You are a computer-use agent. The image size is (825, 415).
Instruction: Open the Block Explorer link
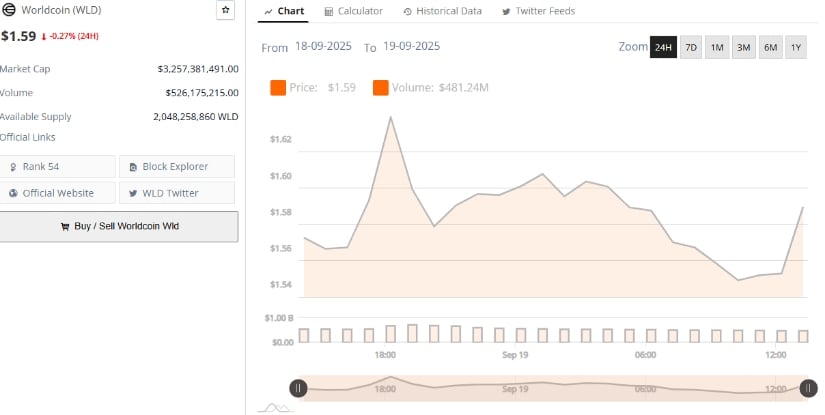point(177,167)
